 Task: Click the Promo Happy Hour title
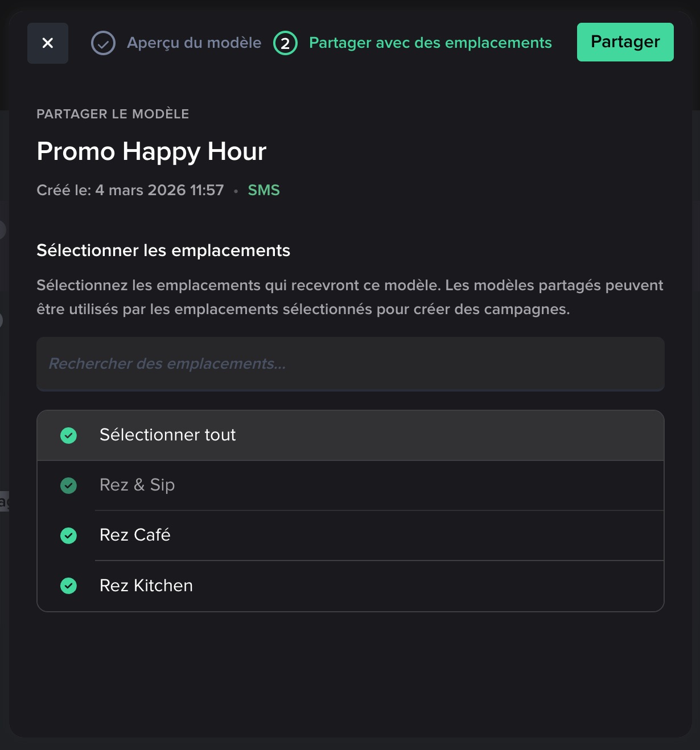pos(151,151)
